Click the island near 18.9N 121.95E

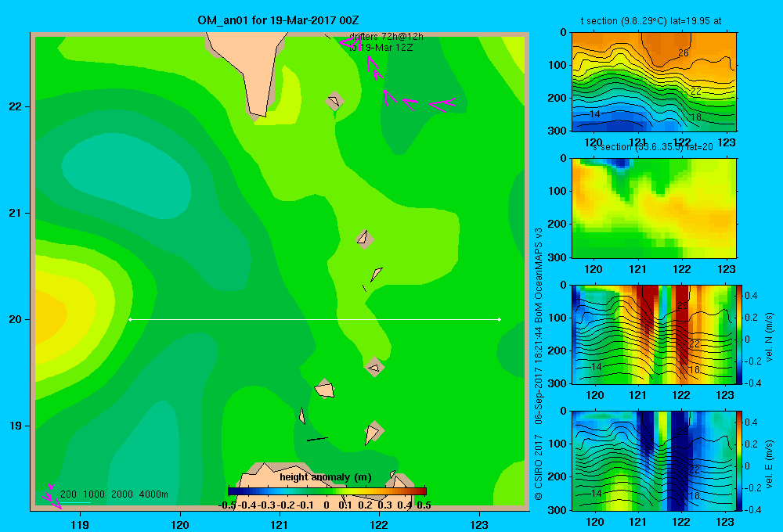tap(373, 433)
